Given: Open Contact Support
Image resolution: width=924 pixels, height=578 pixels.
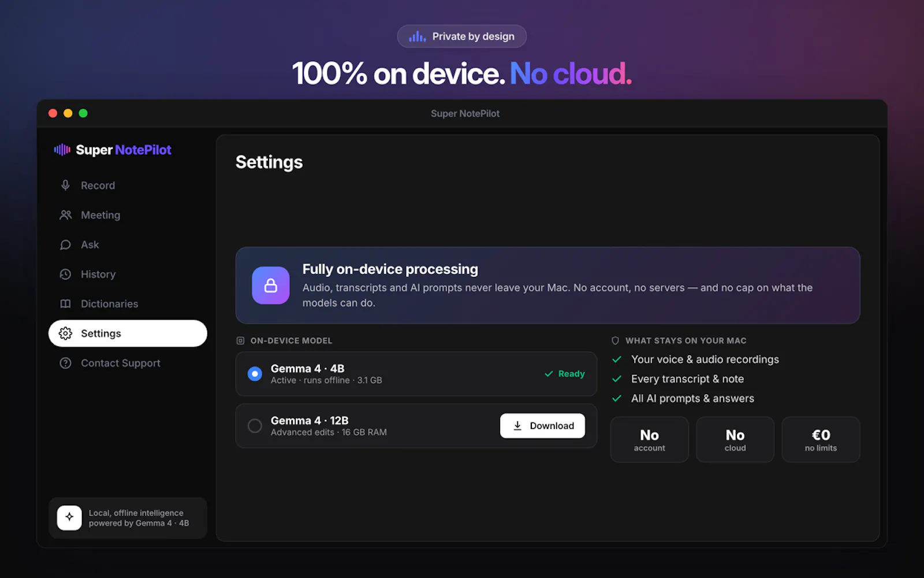Looking at the screenshot, I should point(128,363).
